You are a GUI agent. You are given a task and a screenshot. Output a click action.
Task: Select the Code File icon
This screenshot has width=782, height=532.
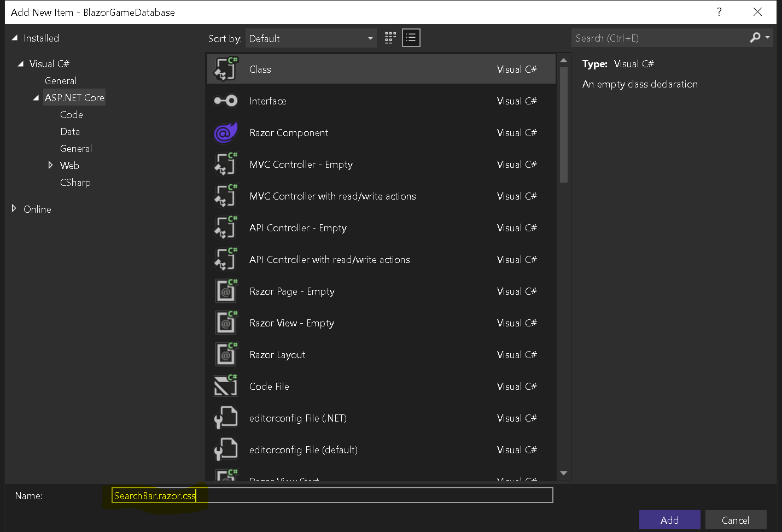225,386
